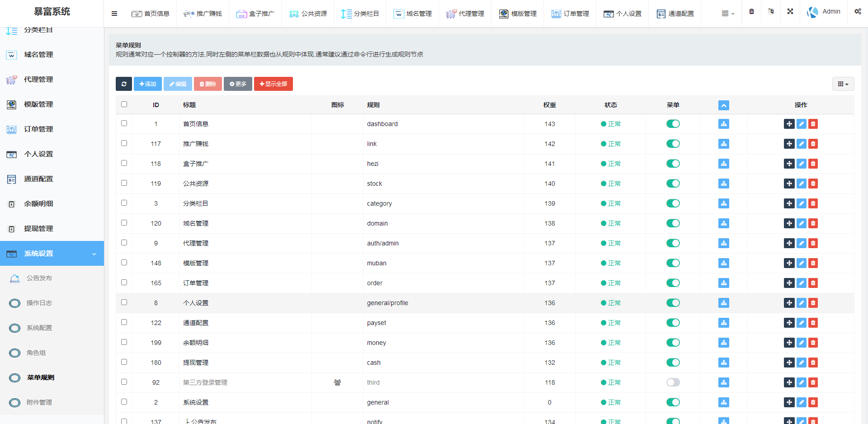Open settings gears icon at top right
The image size is (868, 424).
click(x=857, y=12)
